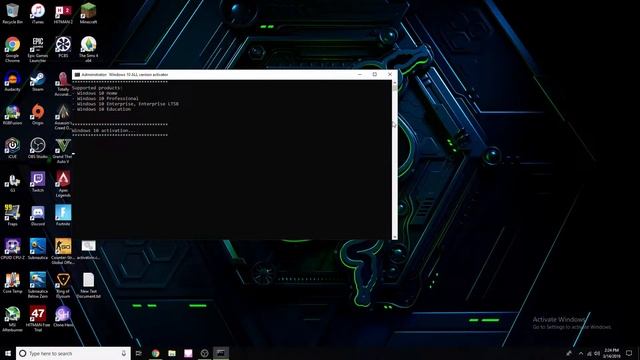Launch the HITMAN Free Trial shortcut

tap(38, 319)
